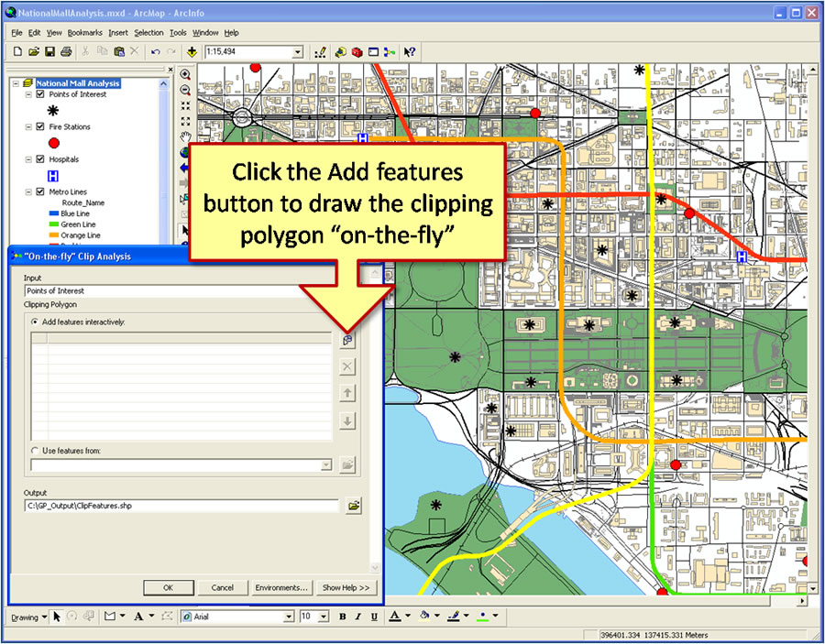Collapse the Fire Stations layer legend
This screenshot has width=825, height=644.
point(29,127)
